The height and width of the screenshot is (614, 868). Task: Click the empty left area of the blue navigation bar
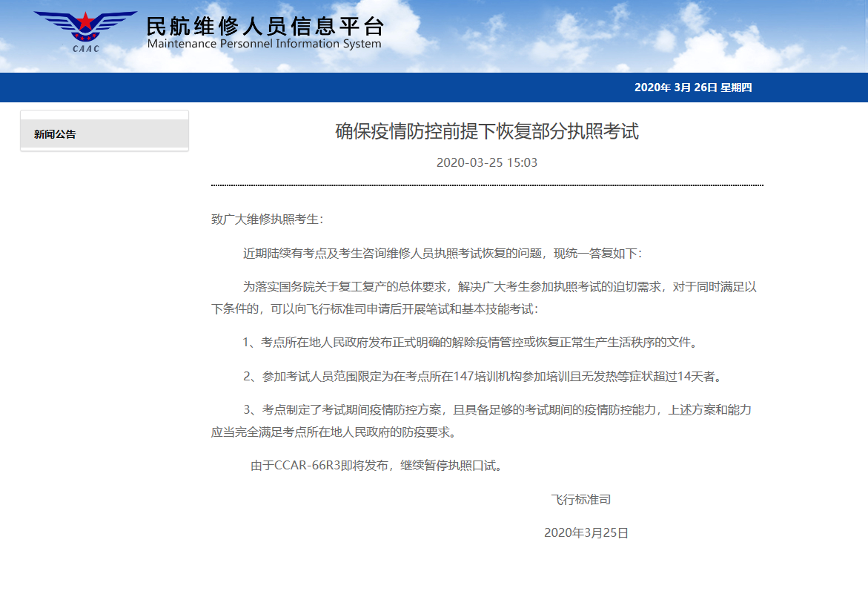(222, 88)
